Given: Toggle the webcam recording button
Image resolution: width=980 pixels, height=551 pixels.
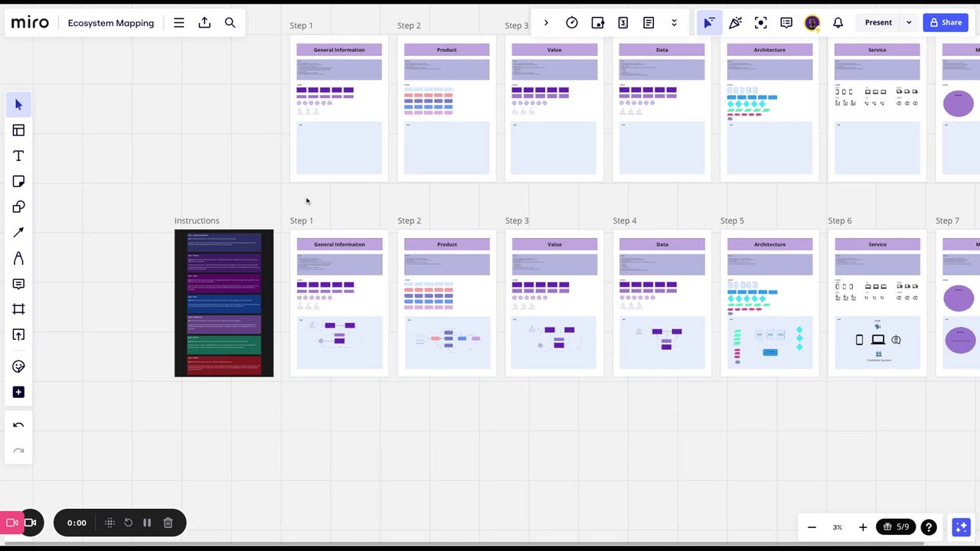Looking at the screenshot, I should pos(31,523).
